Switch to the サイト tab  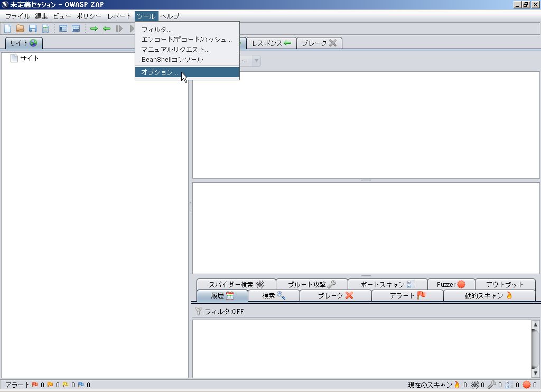pos(23,43)
